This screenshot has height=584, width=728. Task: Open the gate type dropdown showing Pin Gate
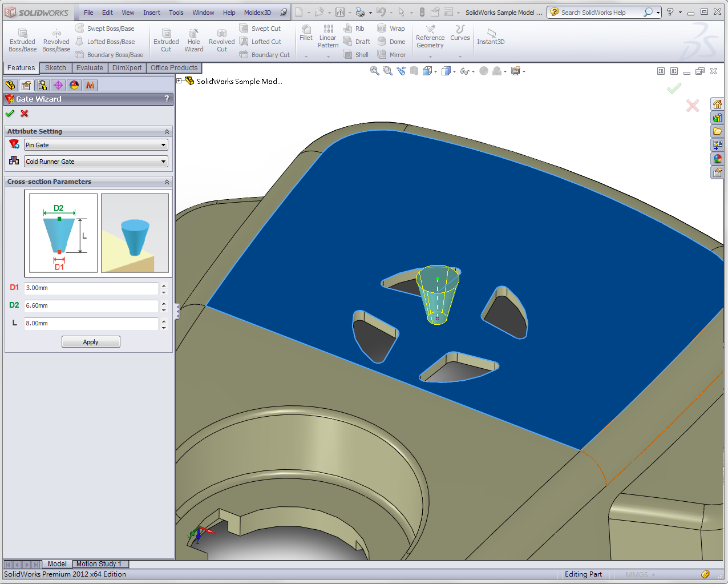164,144
